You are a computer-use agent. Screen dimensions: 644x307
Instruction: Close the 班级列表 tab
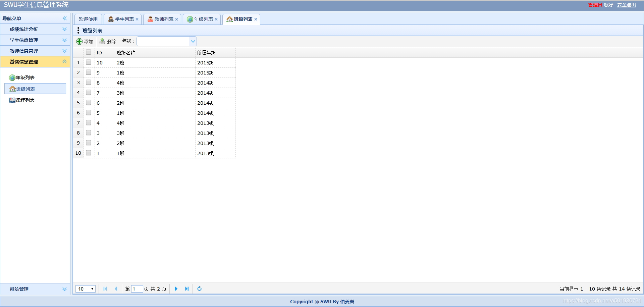point(256,19)
